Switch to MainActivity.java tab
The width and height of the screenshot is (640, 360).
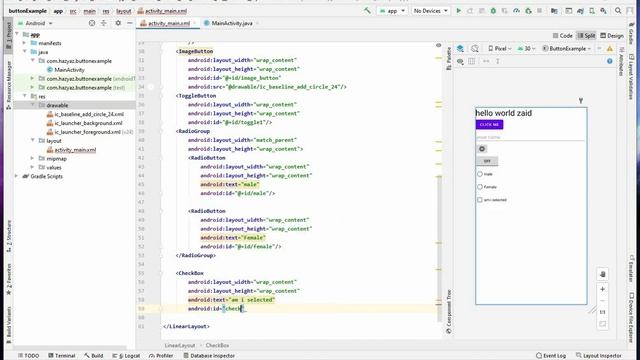tap(232, 23)
